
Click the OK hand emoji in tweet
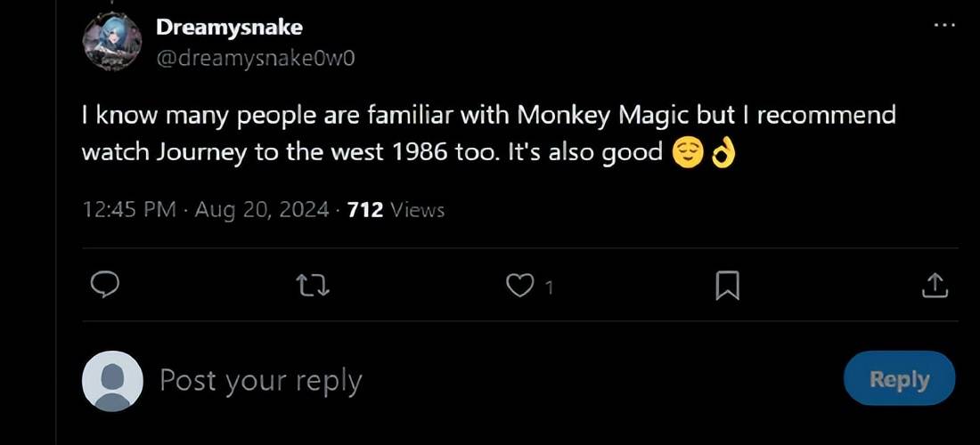(720, 153)
